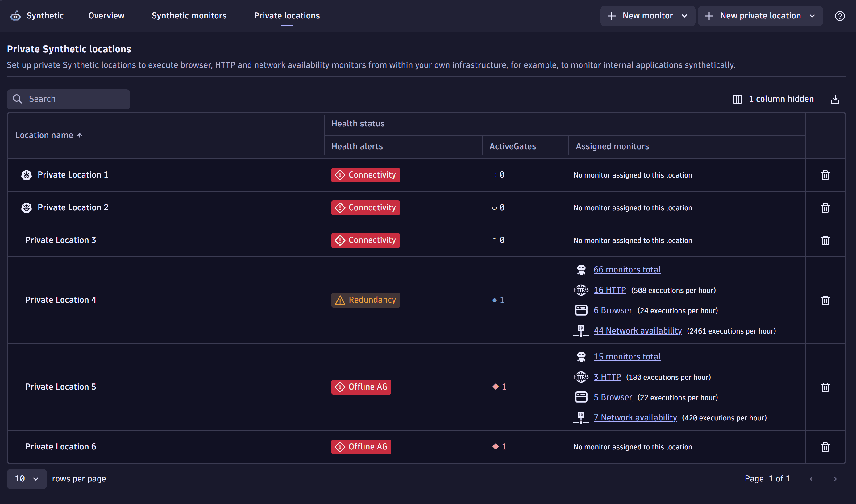Open the 66 monitors total link
856x504 pixels.
point(627,269)
